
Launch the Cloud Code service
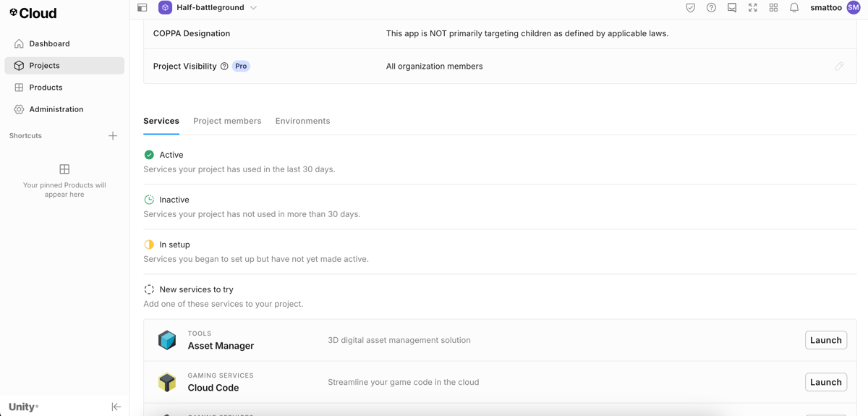(825, 382)
